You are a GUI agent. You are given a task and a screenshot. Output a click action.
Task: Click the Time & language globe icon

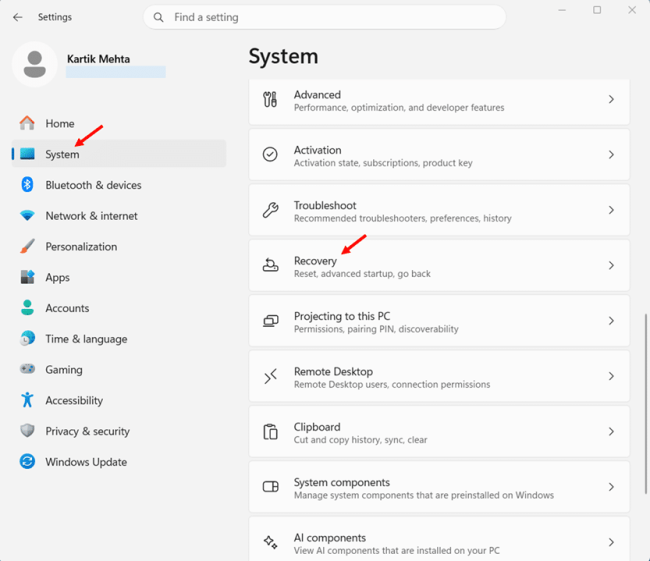point(27,338)
